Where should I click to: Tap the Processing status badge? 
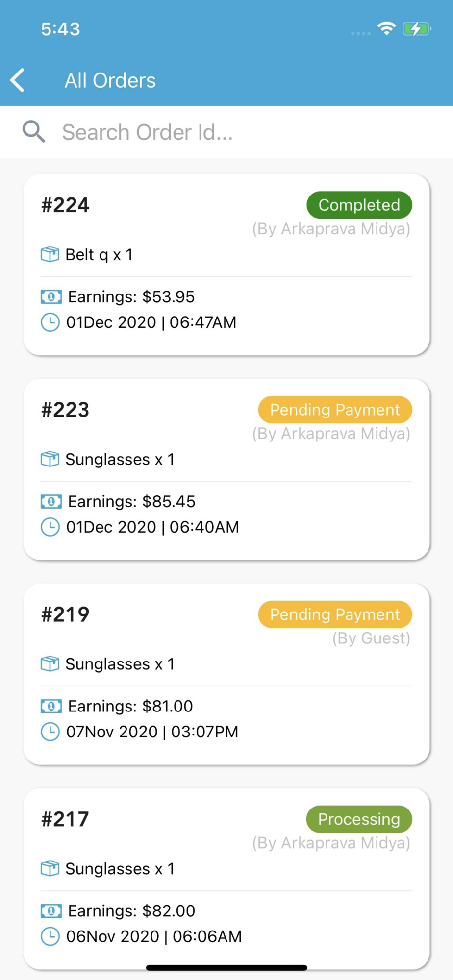pyautogui.click(x=359, y=819)
